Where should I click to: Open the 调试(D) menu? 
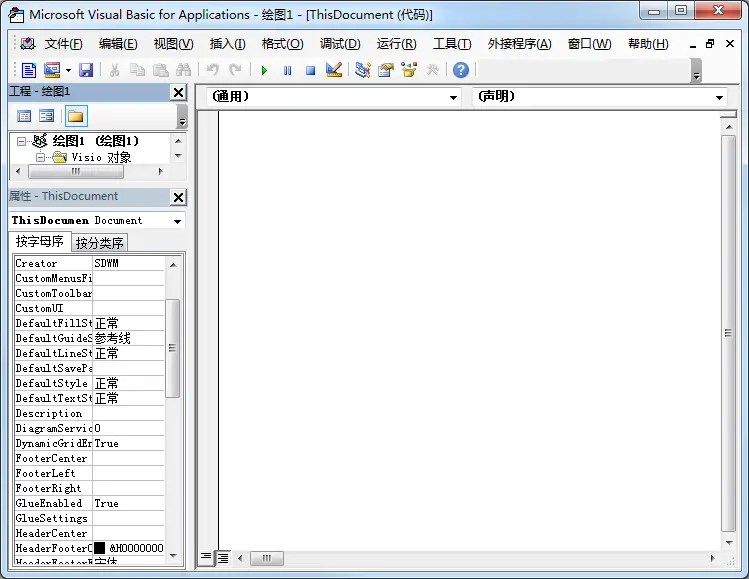(x=340, y=44)
